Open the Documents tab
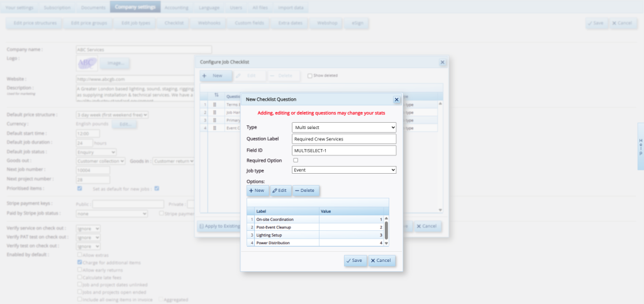Viewport: 644px width, 304px height. tap(93, 8)
